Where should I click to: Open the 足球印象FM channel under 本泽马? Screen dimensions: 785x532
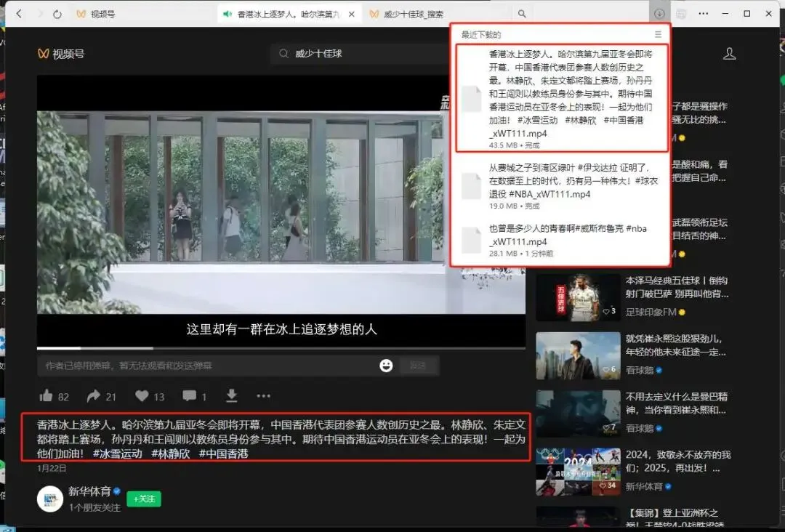(x=651, y=313)
